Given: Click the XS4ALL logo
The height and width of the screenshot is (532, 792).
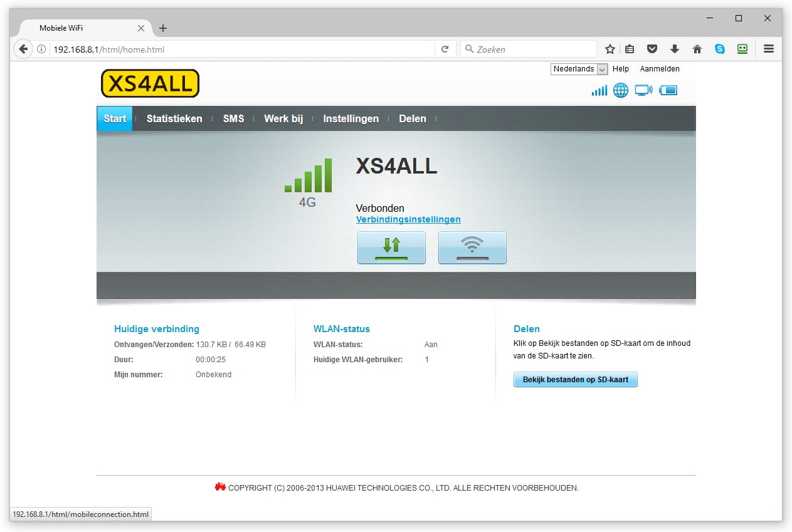Looking at the screenshot, I should [150, 83].
